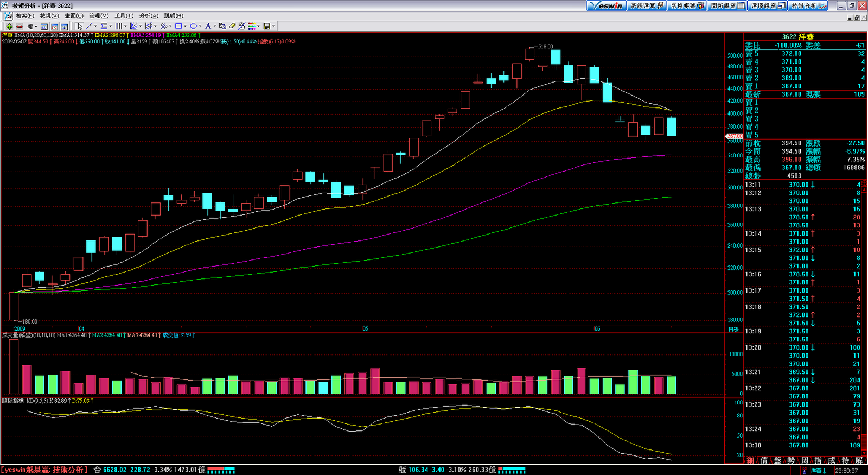Open the 工具(T) menu
The width and height of the screenshot is (868, 475).
tap(124, 16)
